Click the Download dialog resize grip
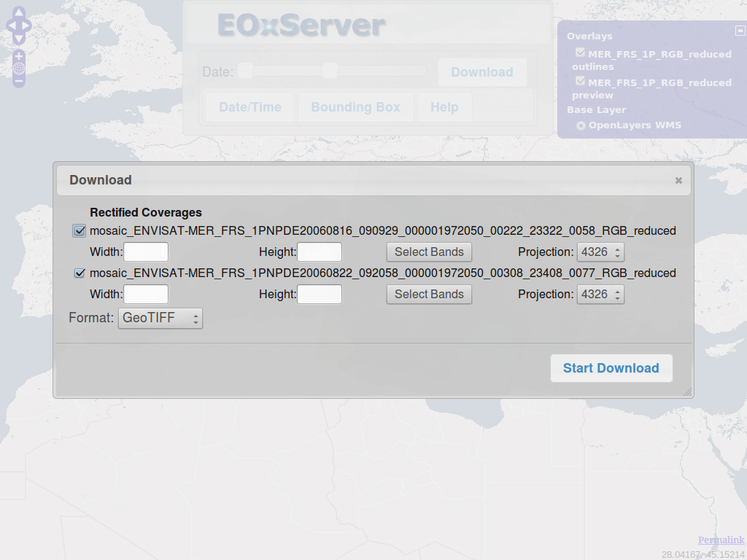The height and width of the screenshot is (560, 747). [687, 392]
